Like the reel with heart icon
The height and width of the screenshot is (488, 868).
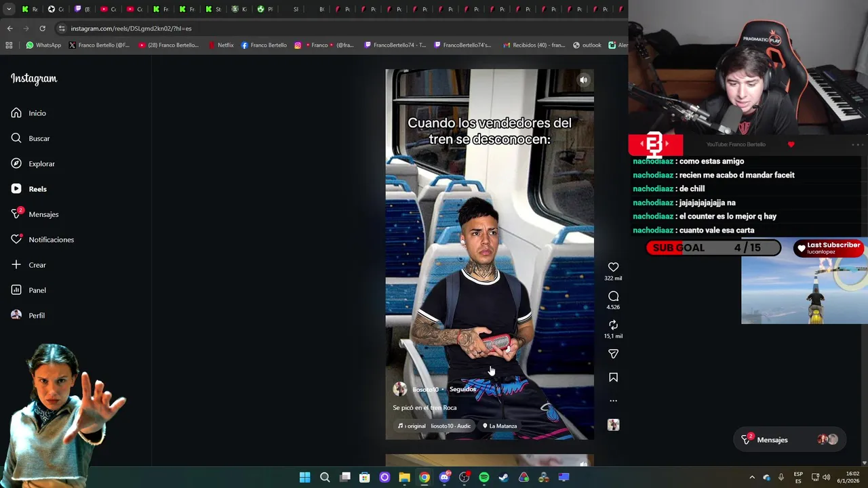tap(613, 267)
